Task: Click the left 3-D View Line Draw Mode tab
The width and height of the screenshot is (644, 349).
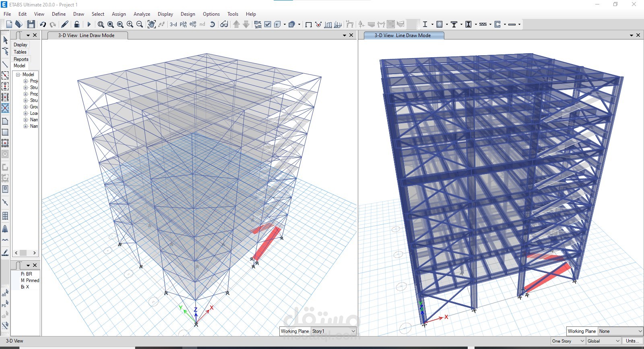Action: (87, 35)
